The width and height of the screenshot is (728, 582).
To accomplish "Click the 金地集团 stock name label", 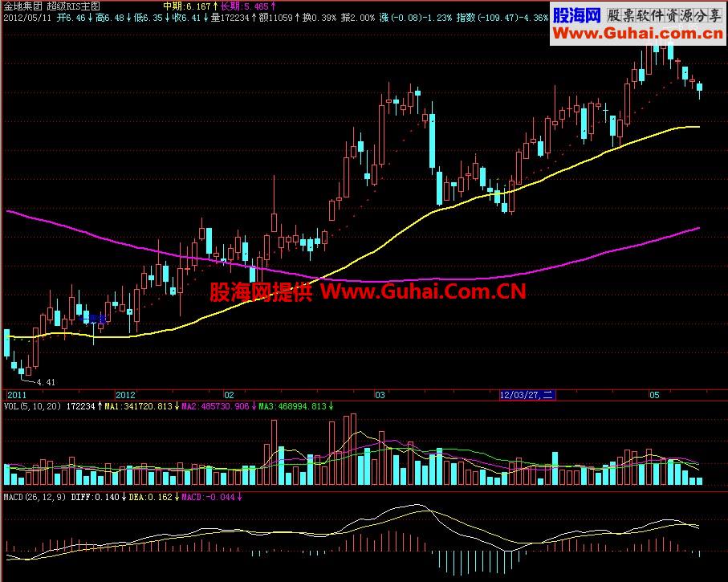I will tap(23, 6).
